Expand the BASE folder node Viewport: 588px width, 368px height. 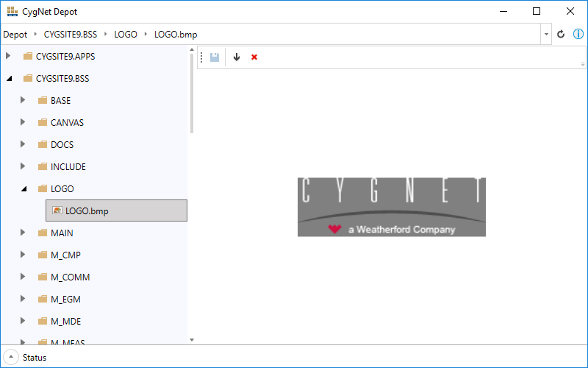(x=23, y=100)
